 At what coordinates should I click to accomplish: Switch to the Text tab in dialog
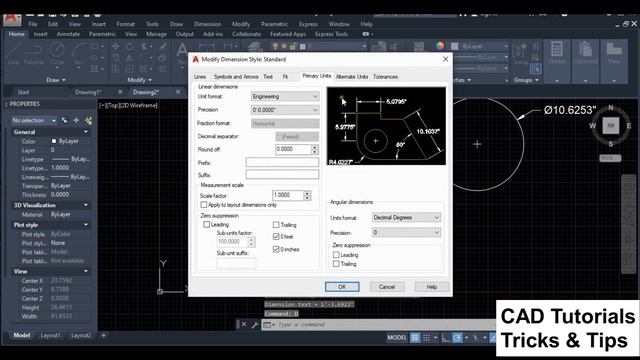tap(268, 77)
